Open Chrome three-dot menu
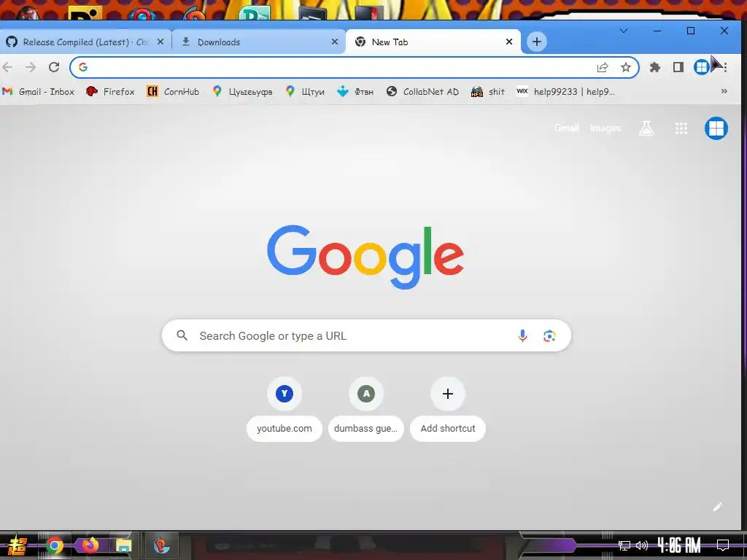747x560 pixels. pyautogui.click(x=725, y=67)
